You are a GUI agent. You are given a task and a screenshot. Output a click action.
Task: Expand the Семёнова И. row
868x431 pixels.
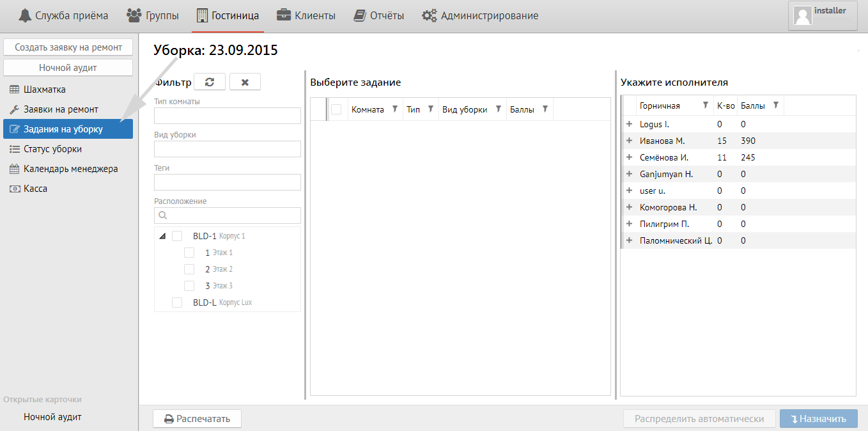click(629, 157)
